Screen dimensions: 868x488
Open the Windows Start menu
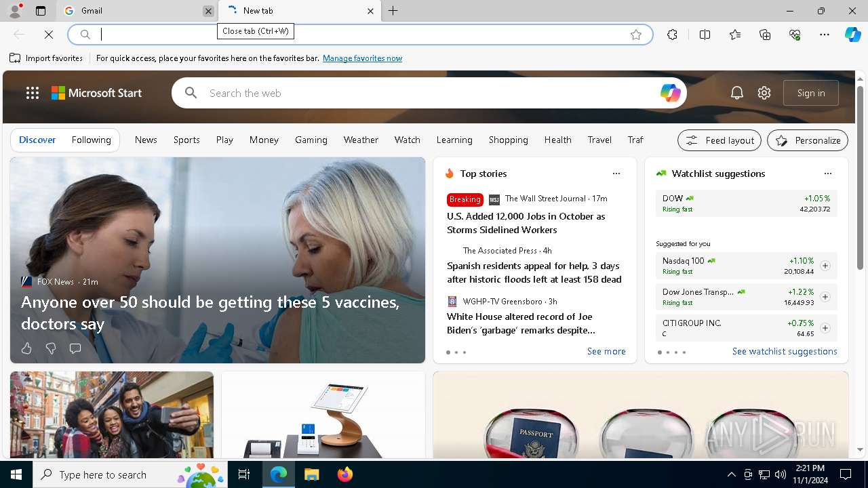16,474
